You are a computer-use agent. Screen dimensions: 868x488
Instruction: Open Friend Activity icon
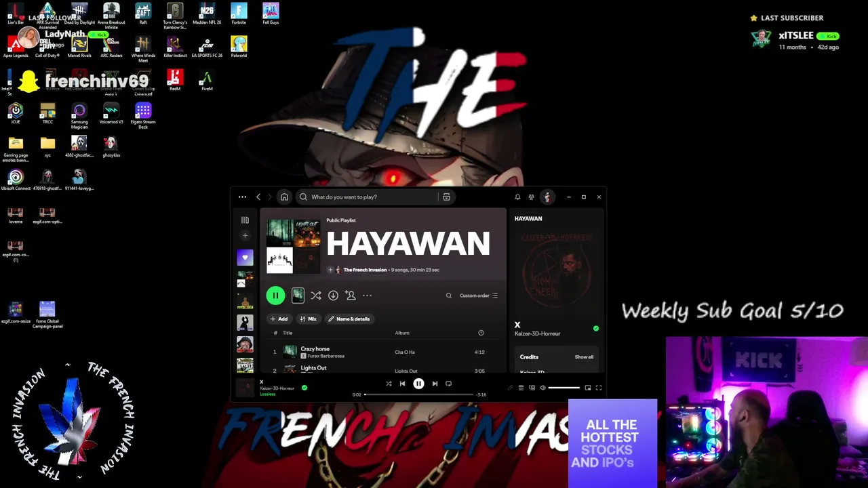tap(532, 197)
